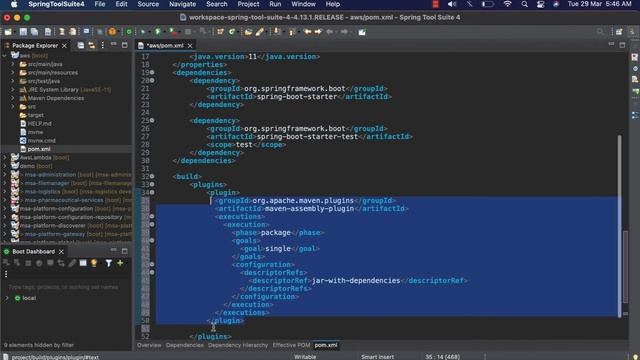Open the Navigate menu

[x=182, y=4]
